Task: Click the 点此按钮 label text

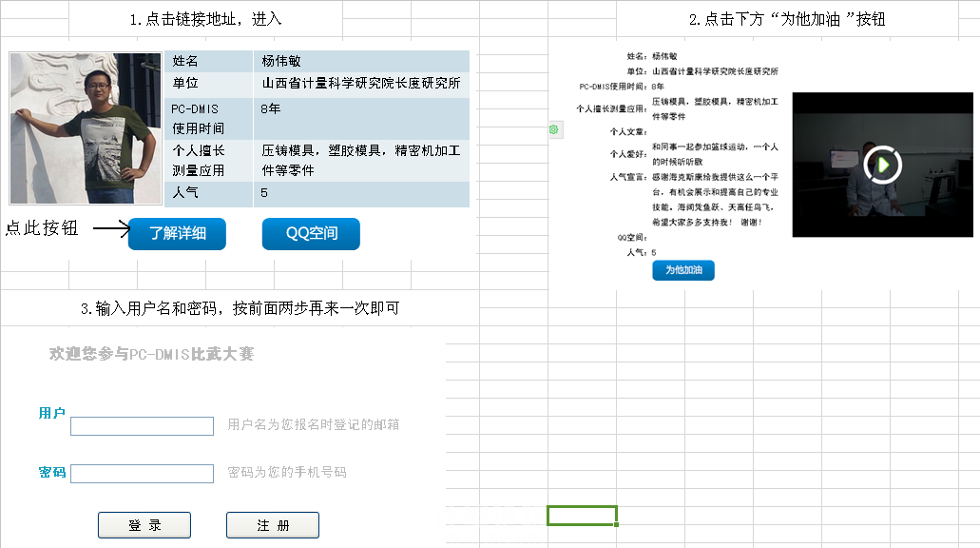Action: pos(42,228)
